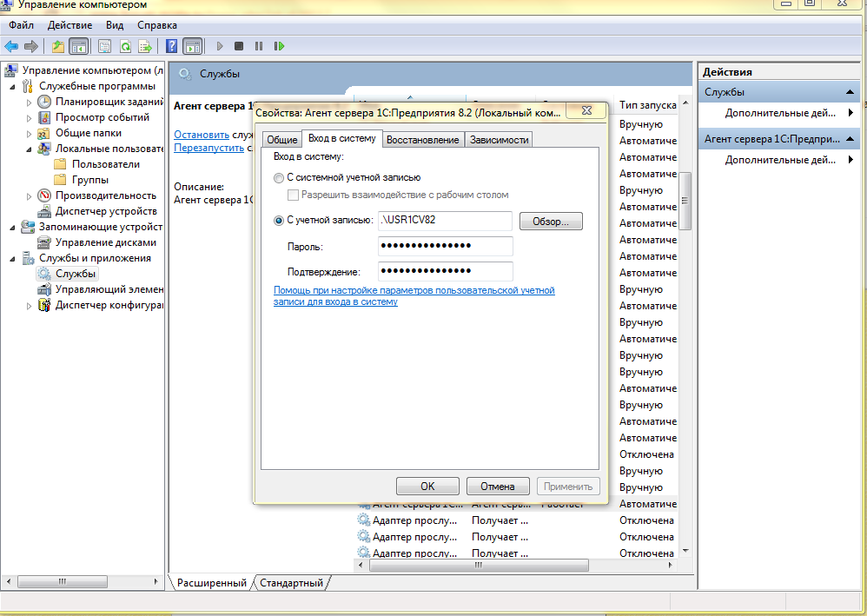Screen dimensions: 867x616
Task: Collapse the Службы section in Действия pane
Action: point(850,92)
